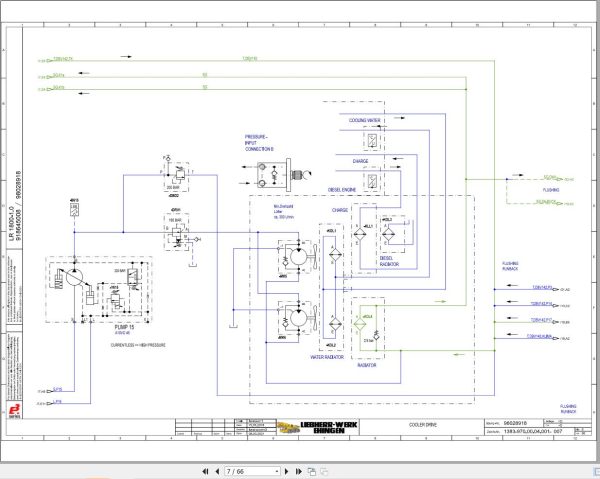Image resolution: width=600 pixels, height=479 pixels.
Task: Go to the next page
Action: point(287,471)
